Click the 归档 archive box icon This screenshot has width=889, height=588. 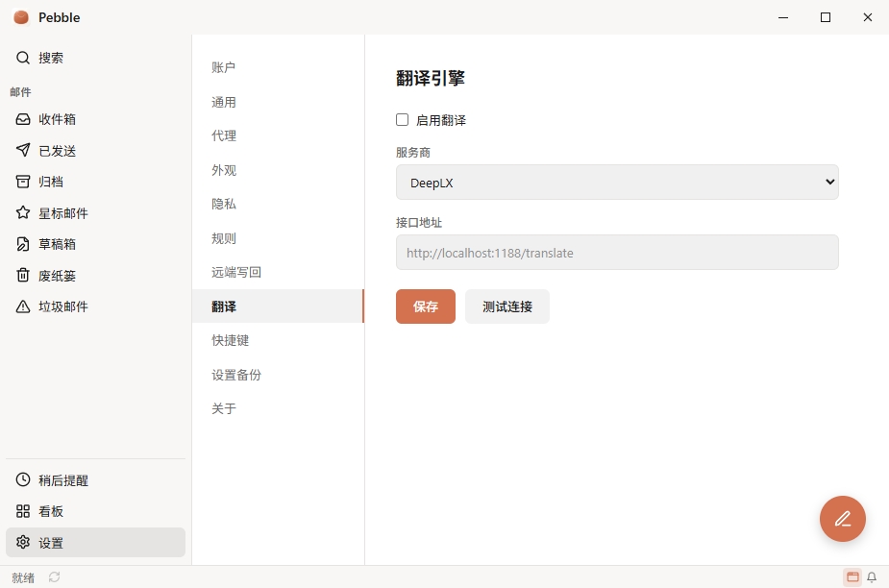click(23, 182)
